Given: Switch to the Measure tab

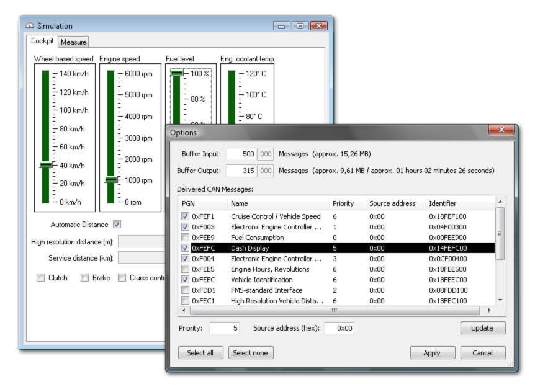Looking at the screenshot, I should coord(73,42).
